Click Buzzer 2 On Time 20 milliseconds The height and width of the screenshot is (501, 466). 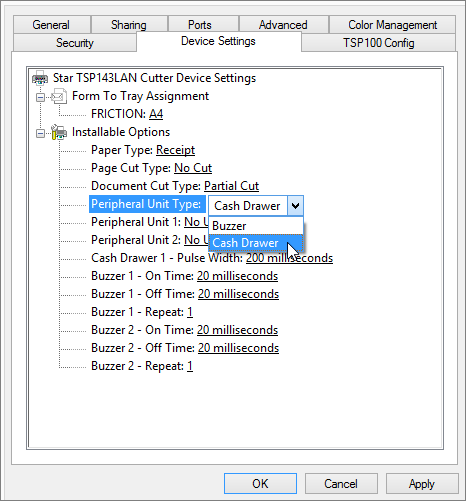coord(237,330)
